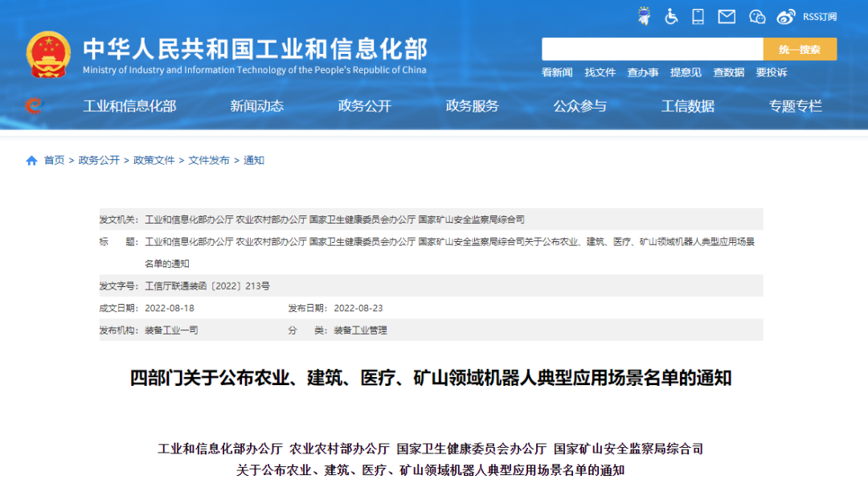868x484 pixels.
Task: Open 工业和信息化部 navigation menu
Action: point(129,106)
